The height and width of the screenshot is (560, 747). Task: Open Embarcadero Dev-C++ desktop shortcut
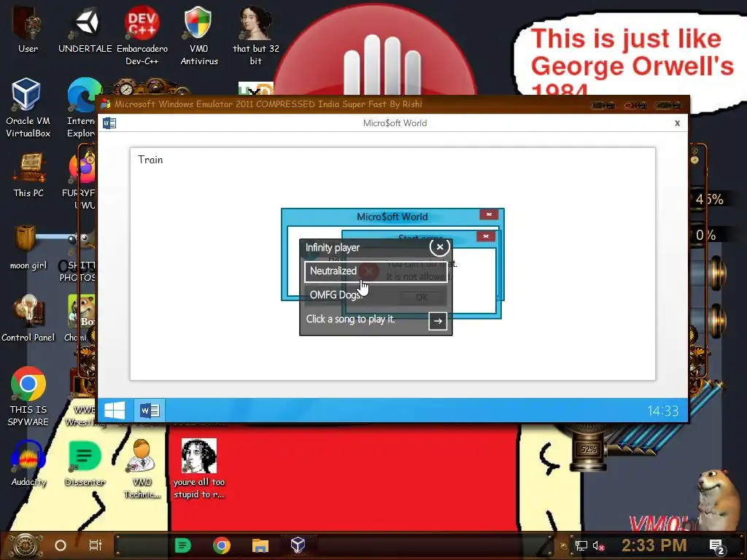point(142,35)
